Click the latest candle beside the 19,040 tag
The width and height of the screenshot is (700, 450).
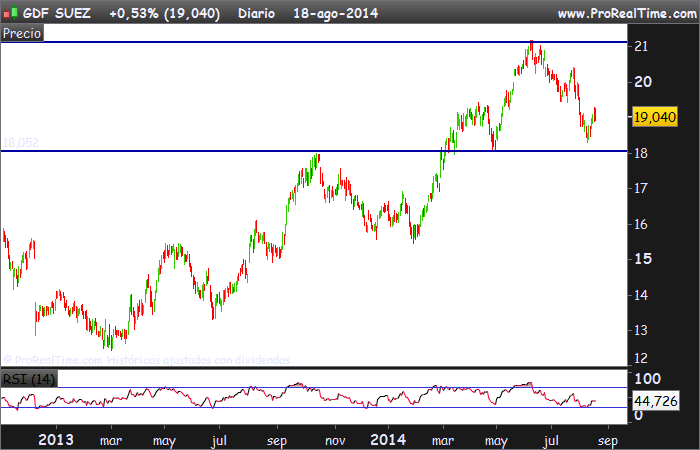pos(595,114)
